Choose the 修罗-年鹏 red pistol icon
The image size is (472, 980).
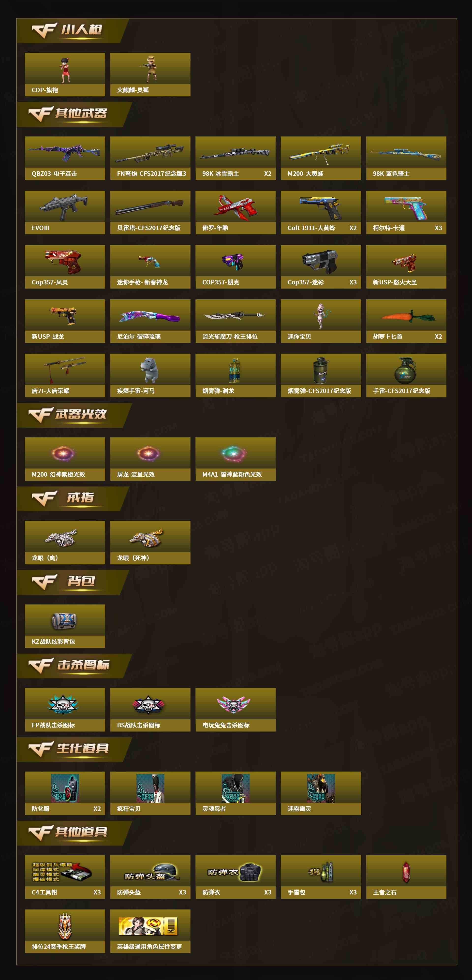tap(236, 206)
